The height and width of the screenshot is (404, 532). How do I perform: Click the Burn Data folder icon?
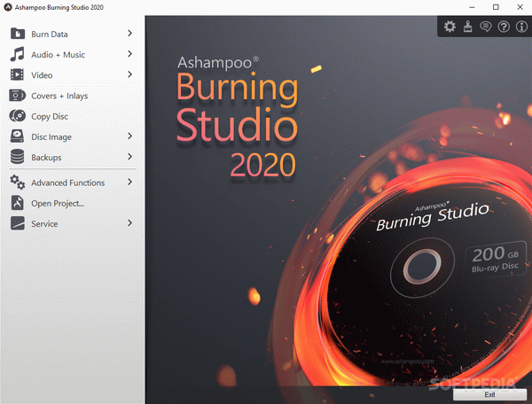[18, 34]
